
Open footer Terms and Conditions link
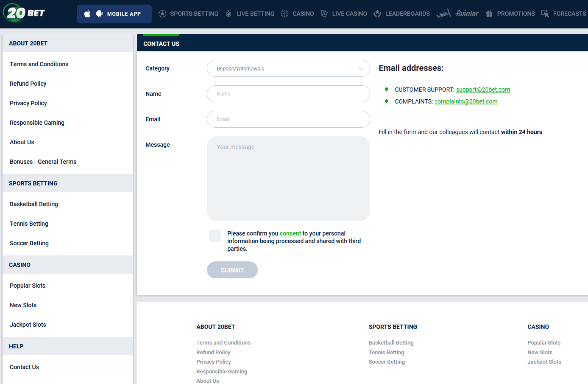pos(223,343)
